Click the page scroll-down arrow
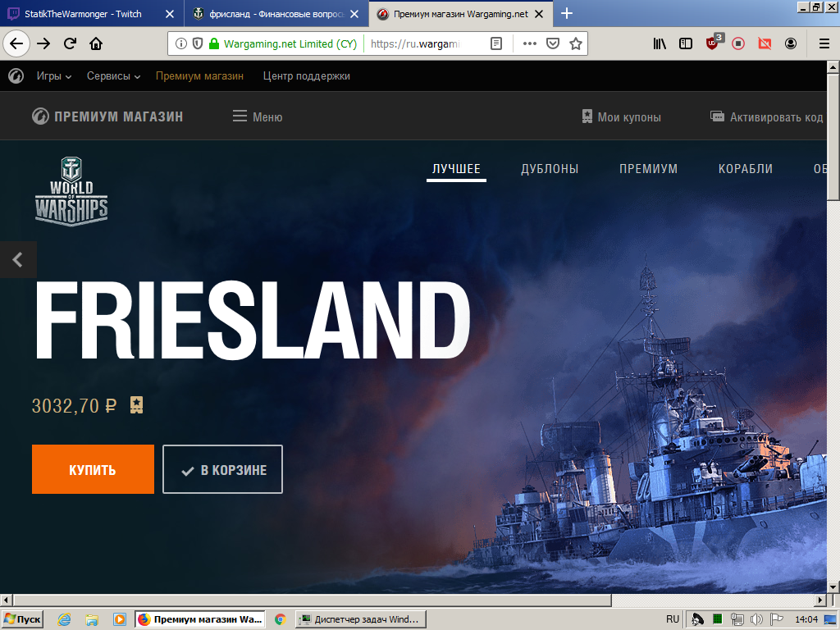The width and height of the screenshot is (840, 630). pos(833,587)
